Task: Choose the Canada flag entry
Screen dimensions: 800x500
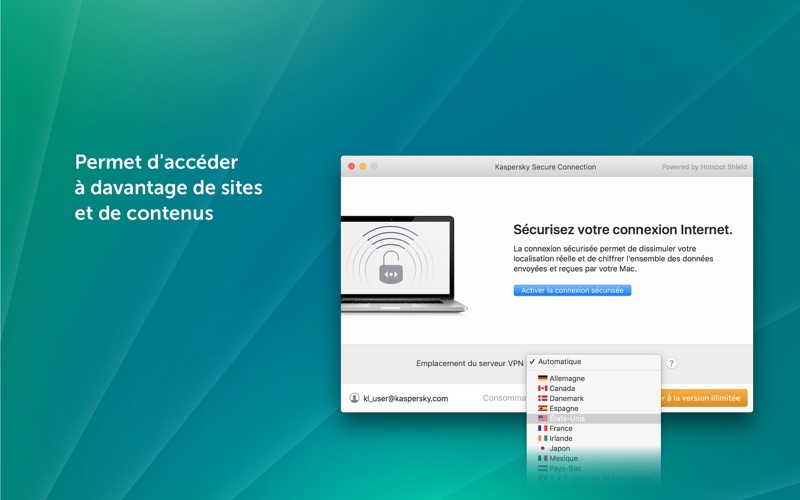Action: tap(543, 389)
